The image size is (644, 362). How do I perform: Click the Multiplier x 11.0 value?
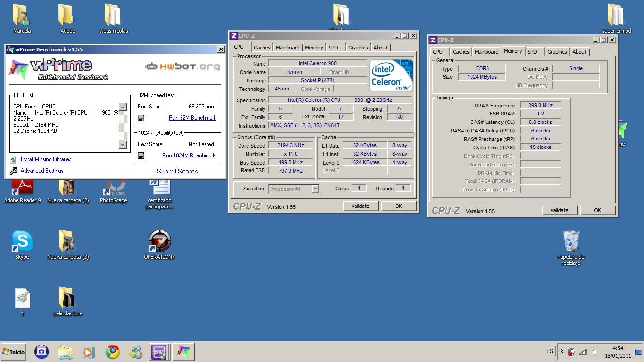(290, 154)
